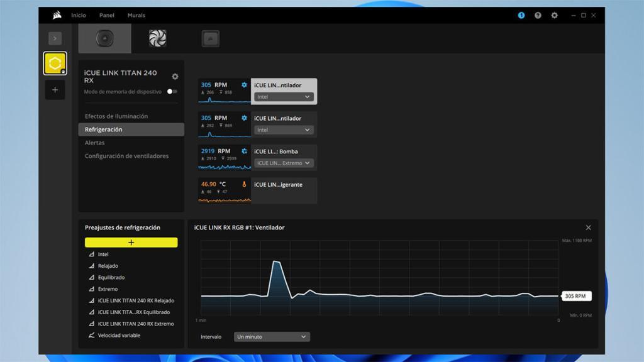Open the first fan's Intel preset dropdown
The width and height of the screenshot is (644, 362).
[x=284, y=97]
